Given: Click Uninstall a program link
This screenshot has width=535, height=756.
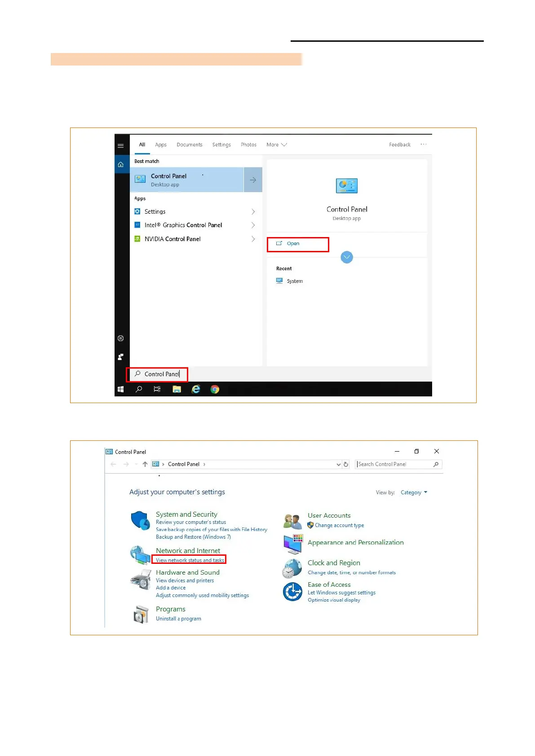Looking at the screenshot, I should coord(178,619).
